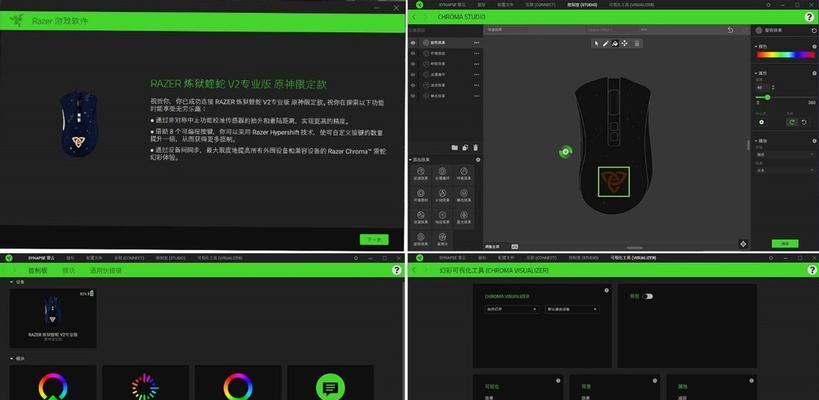This screenshot has height=400, width=819.
Task: Open help in the dashboard window
Action: coord(397,270)
